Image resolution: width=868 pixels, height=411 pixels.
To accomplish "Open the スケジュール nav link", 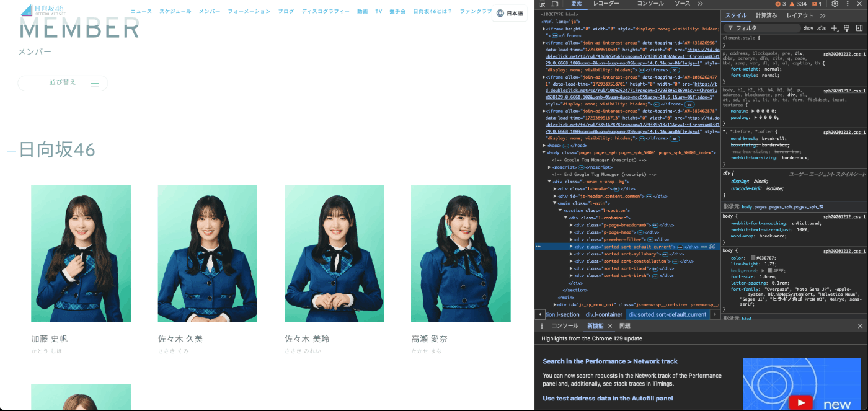I will click(175, 11).
